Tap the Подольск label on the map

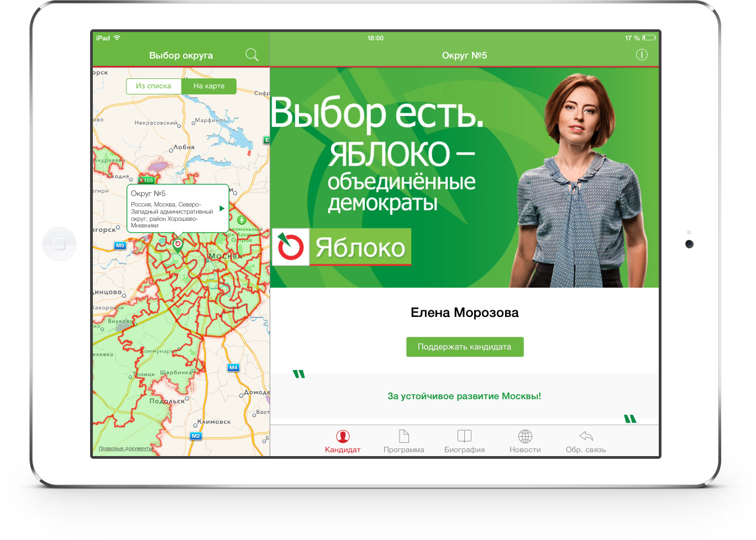point(167,401)
